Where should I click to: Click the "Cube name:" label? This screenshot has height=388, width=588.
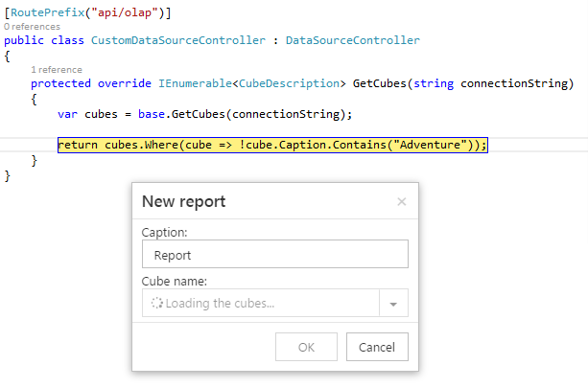(174, 281)
